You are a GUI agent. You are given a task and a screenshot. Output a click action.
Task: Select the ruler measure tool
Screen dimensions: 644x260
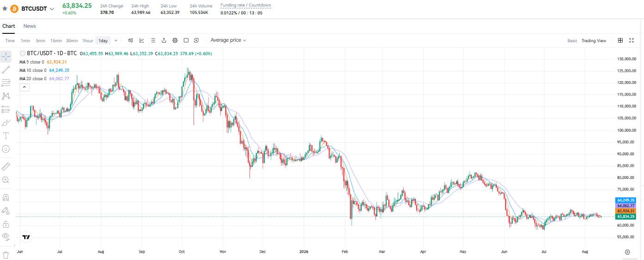tap(6, 166)
